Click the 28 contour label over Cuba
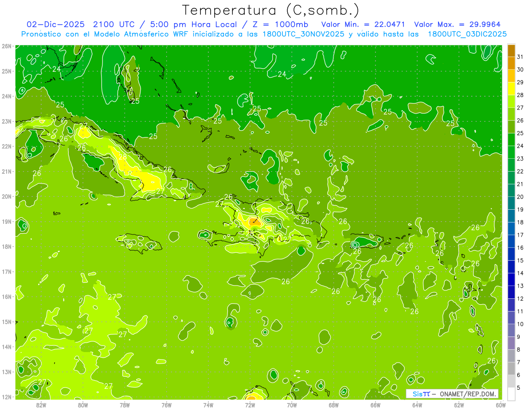Screen dimensions: 532x411 click(123, 157)
